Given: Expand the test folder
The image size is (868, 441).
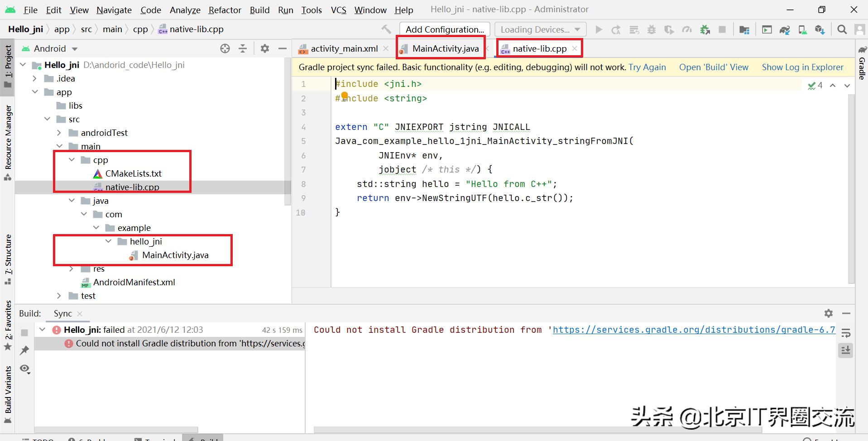Looking at the screenshot, I should [59, 296].
